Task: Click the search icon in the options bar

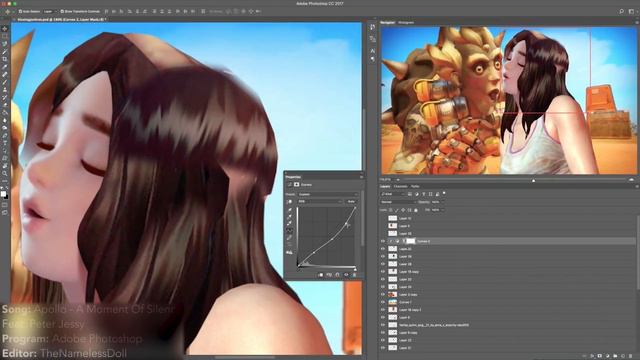Action: 621,11
